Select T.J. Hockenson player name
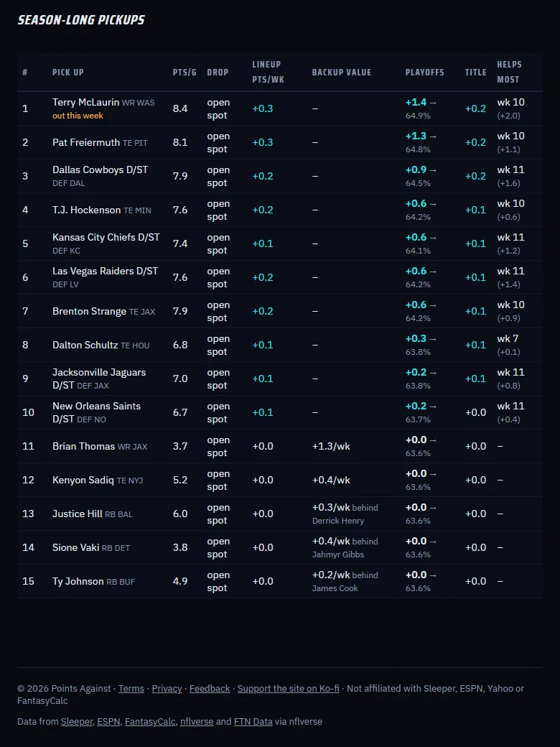 [x=87, y=210]
